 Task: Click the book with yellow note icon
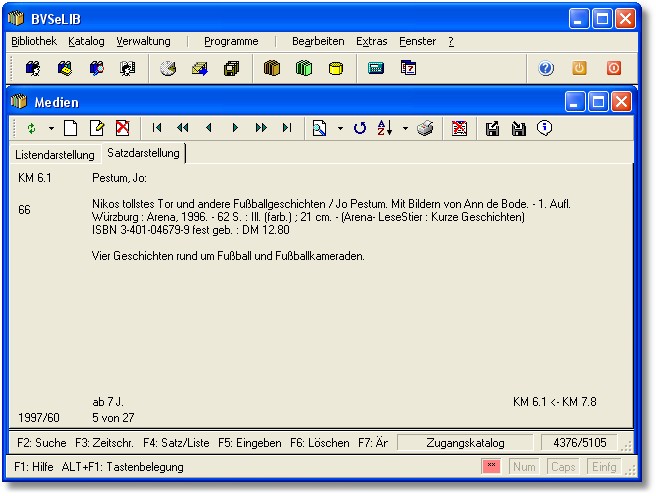point(64,68)
